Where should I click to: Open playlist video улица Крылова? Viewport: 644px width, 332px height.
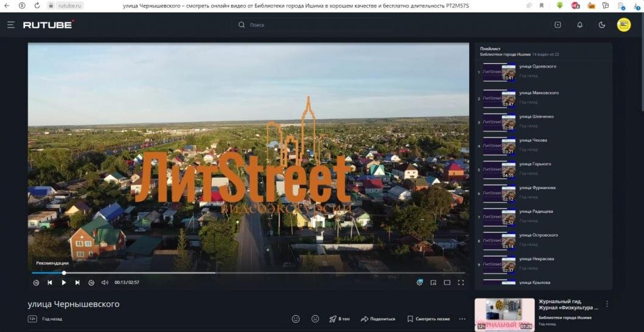coord(535,282)
